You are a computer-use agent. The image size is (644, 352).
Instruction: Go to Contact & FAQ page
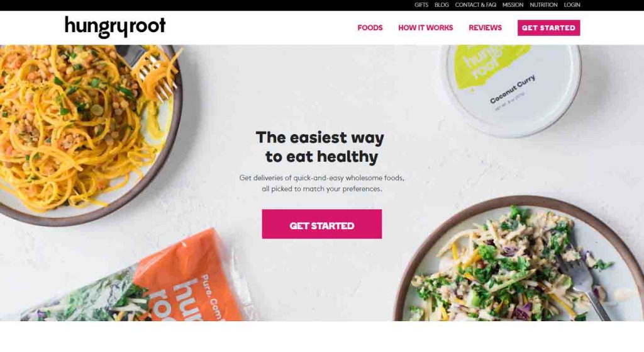pos(475,5)
